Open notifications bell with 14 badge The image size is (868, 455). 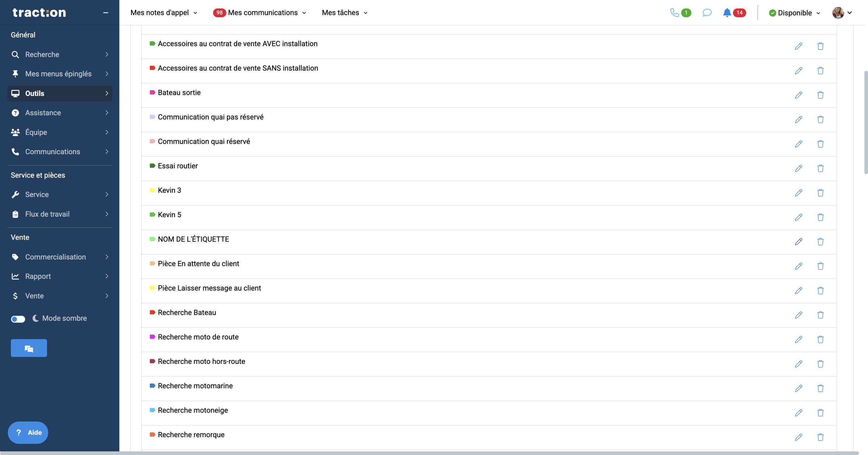(727, 13)
